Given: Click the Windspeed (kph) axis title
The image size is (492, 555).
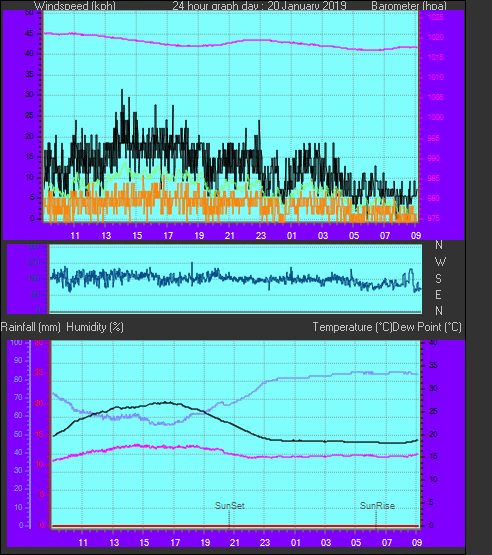Looking at the screenshot, I should (75, 6).
